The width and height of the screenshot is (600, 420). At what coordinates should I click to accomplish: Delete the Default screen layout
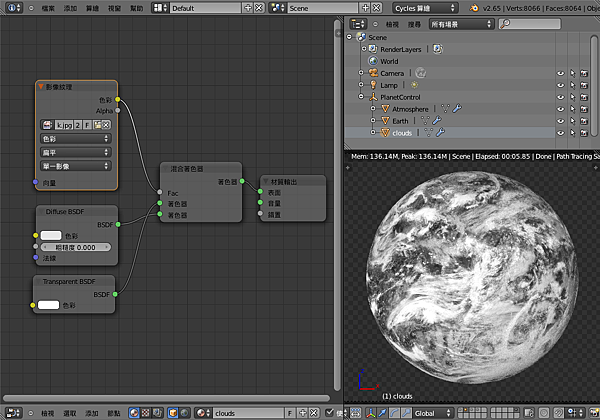tap(259, 8)
